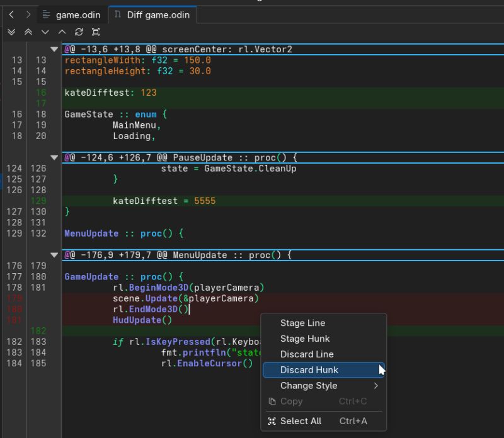
Task: Go back with the left arrow
Action: click(x=11, y=14)
